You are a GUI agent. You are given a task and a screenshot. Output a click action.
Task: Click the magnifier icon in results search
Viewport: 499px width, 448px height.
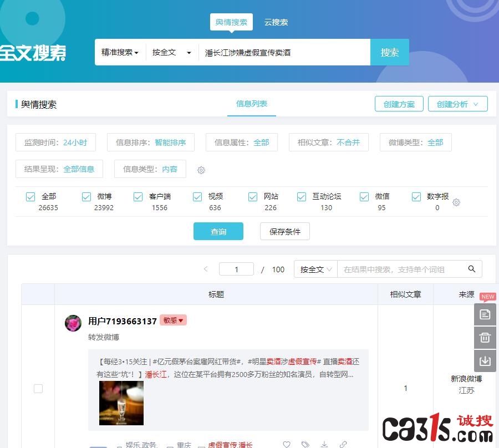472,269
